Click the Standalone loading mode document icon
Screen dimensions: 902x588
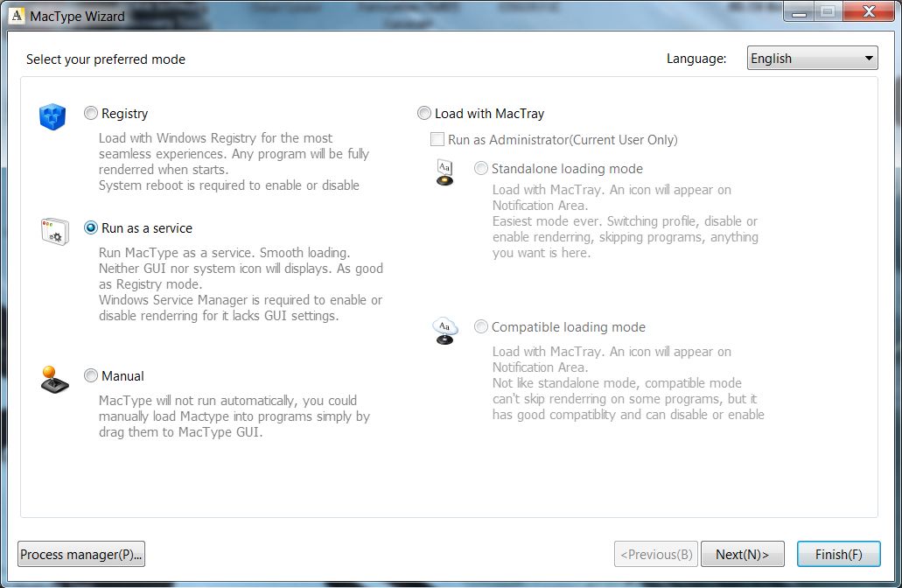444,172
